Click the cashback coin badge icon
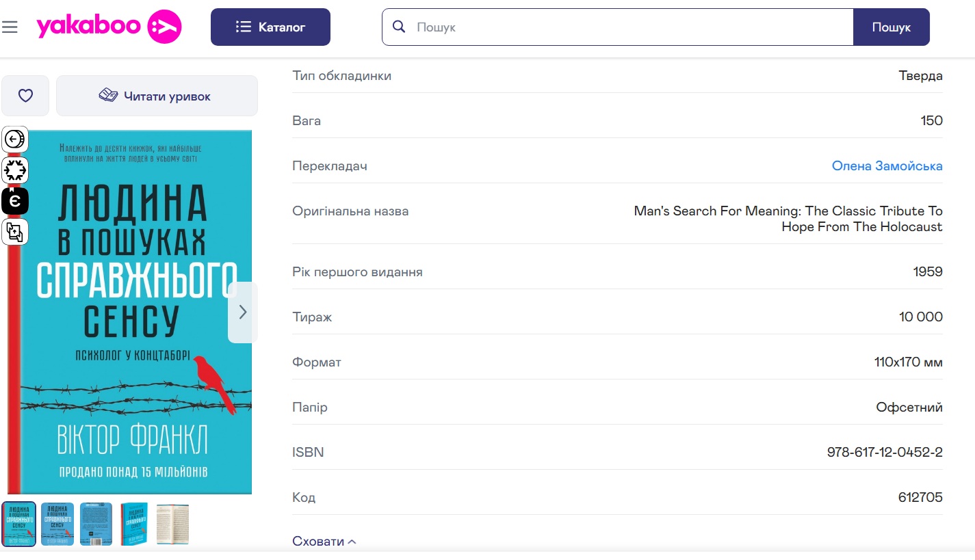The width and height of the screenshot is (975, 560). coord(15,139)
